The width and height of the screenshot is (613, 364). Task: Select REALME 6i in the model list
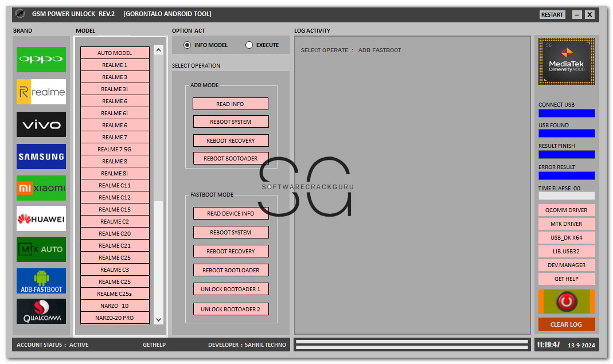click(115, 113)
